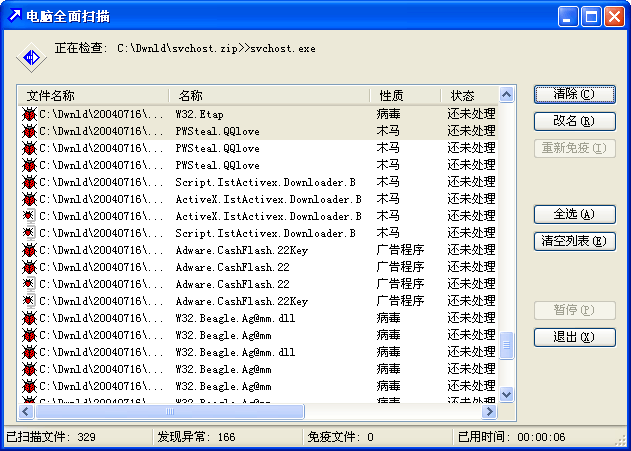The image size is (631, 451).
Task: Click bug icon of first W32.Beagle.Ag@mm.dll row
Action: click(x=29, y=318)
